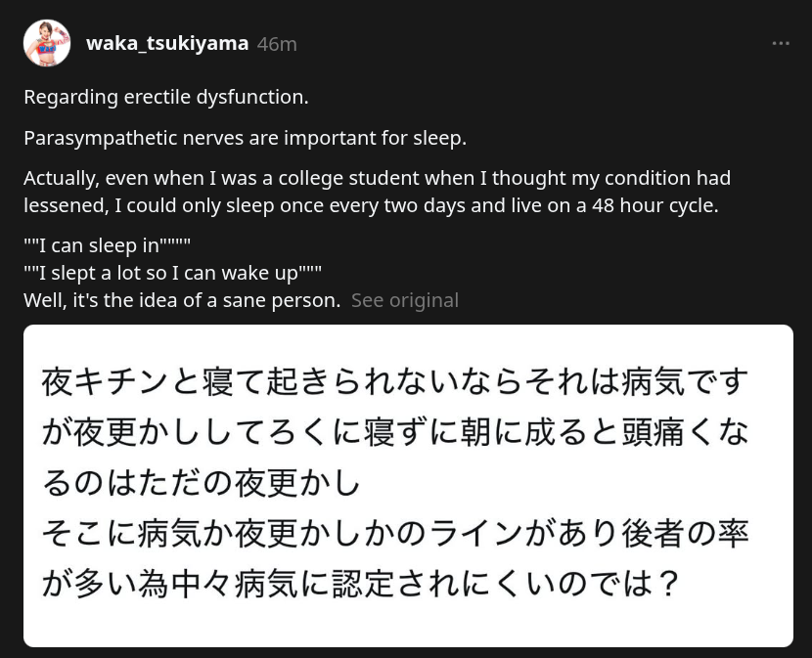Select the "Parasympathetic nerves are important" sentence
812x658 pixels.
245,138
